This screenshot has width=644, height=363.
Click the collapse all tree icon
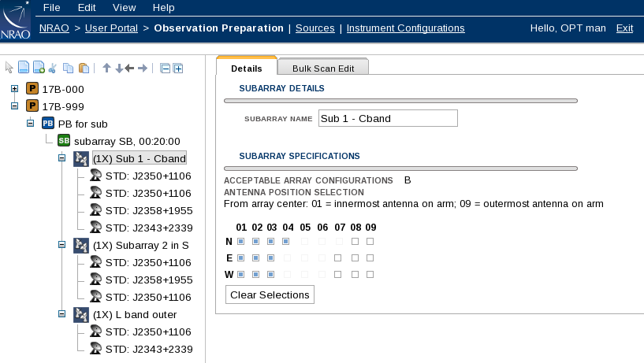(x=165, y=69)
